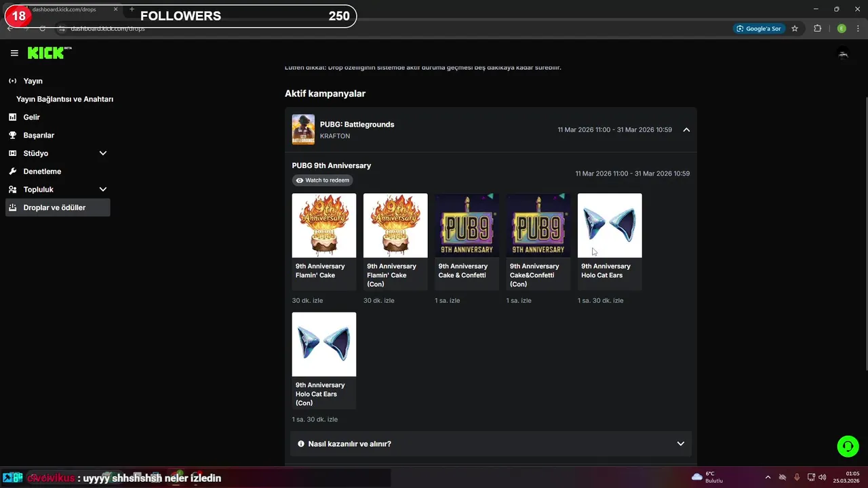Click the Droplar ve ödüller gift icon

point(12,207)
